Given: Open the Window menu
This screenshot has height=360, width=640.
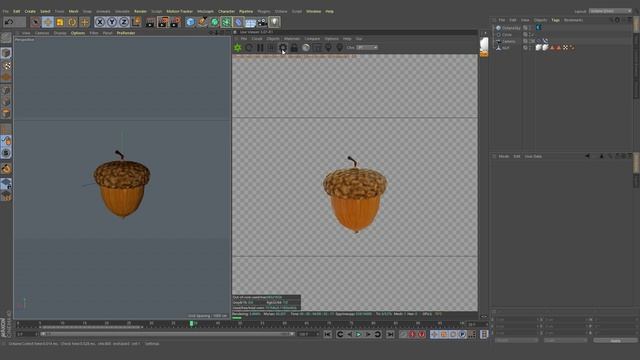Looking at the screenshot, I should click(x=313, y=11).
